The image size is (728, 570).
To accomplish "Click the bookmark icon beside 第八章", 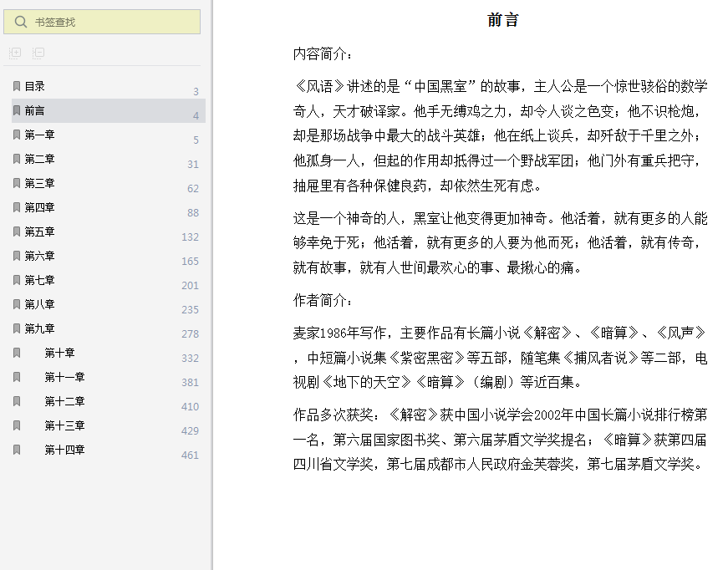I will (17, 304).
